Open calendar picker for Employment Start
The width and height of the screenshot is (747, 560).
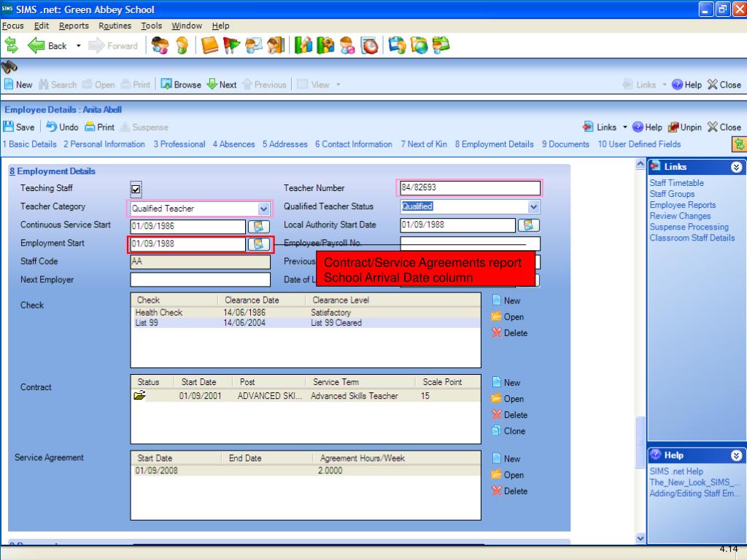[259, 244]
